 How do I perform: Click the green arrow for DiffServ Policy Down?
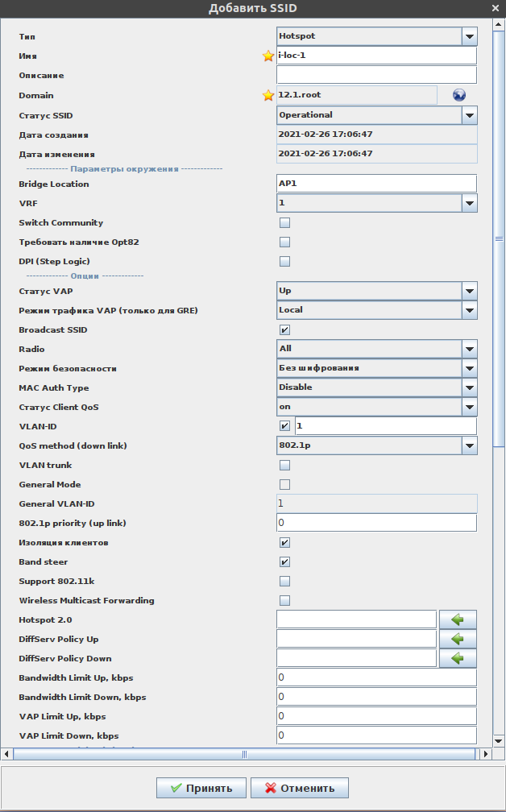tap(458, 658)
